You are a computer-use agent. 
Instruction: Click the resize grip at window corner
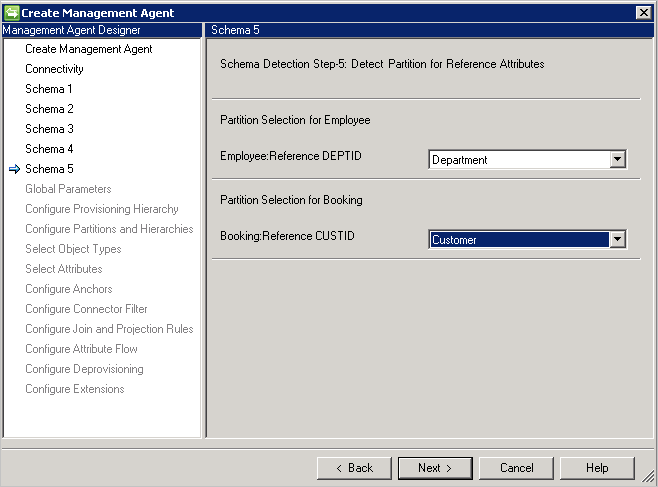point(649,477)
